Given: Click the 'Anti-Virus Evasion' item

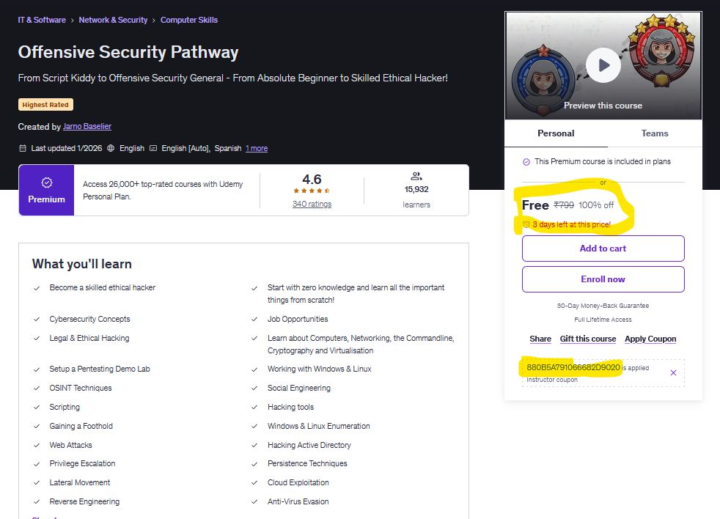Looking at the screenshot, I should 298,502.
